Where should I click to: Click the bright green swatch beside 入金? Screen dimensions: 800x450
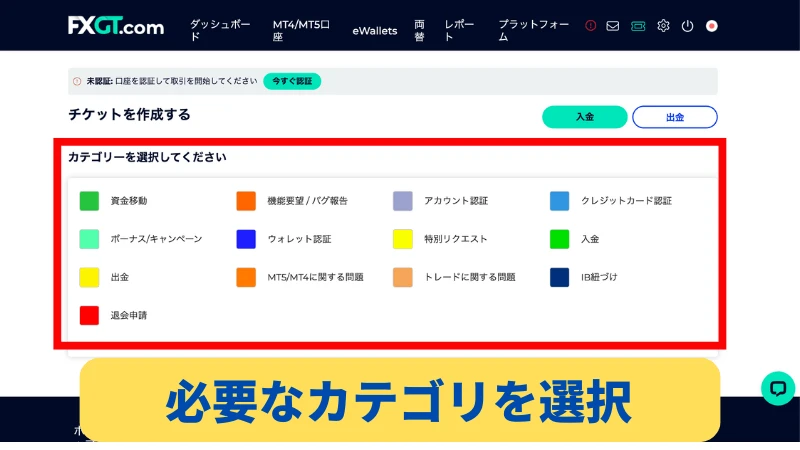[559, 239]
